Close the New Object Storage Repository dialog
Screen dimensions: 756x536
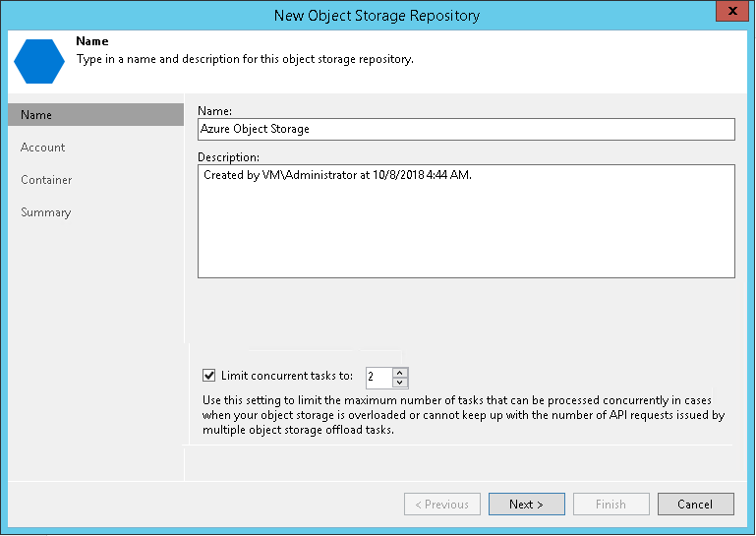[x=728, y=15]
